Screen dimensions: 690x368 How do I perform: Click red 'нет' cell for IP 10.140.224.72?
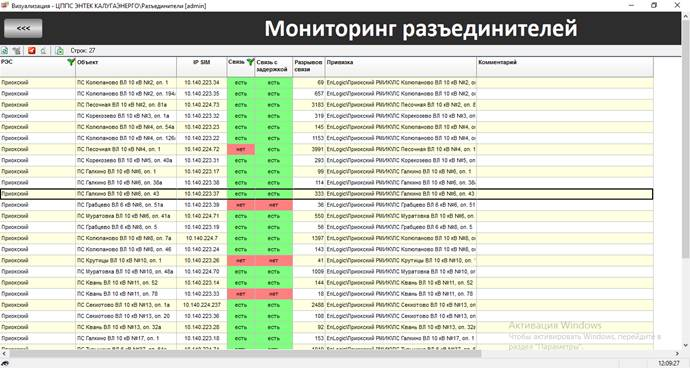pyautogui.click(x=241, y=149)
